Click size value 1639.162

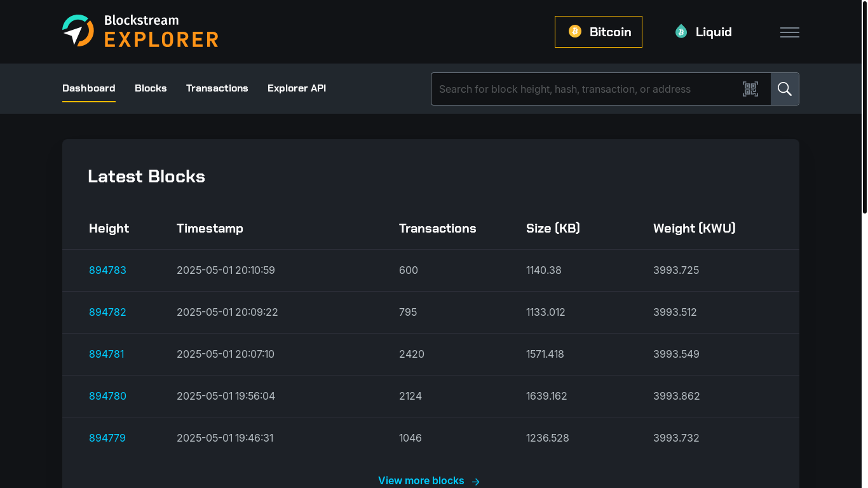(x=546, y=396)
